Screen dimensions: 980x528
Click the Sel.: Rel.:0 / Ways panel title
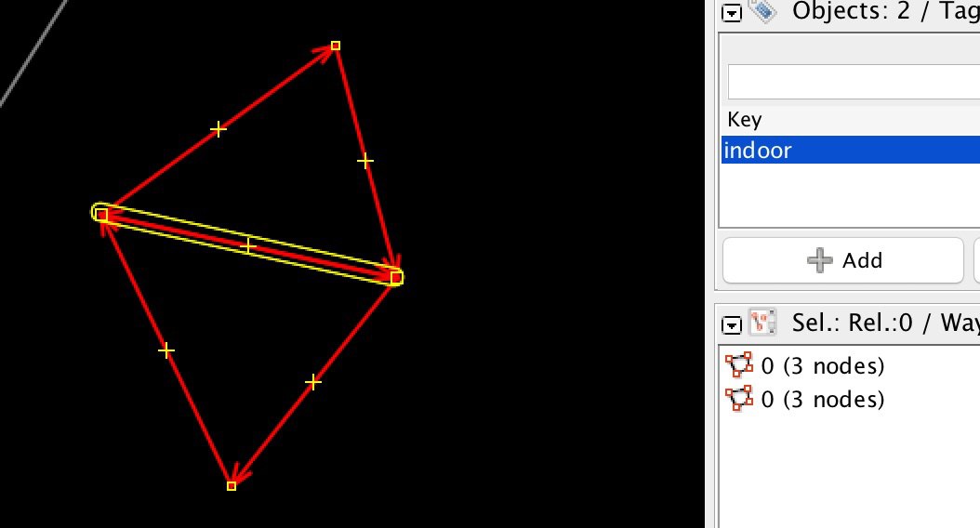click(885, 323)
